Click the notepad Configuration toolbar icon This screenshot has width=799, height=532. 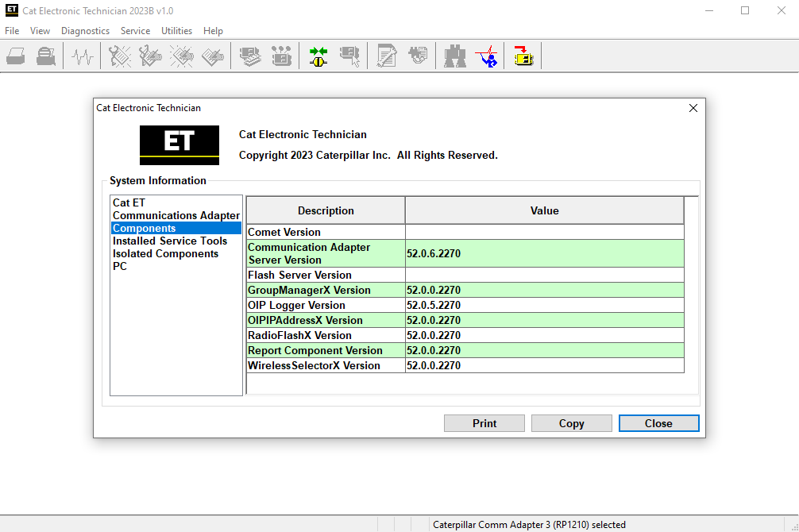pos(387,56)
